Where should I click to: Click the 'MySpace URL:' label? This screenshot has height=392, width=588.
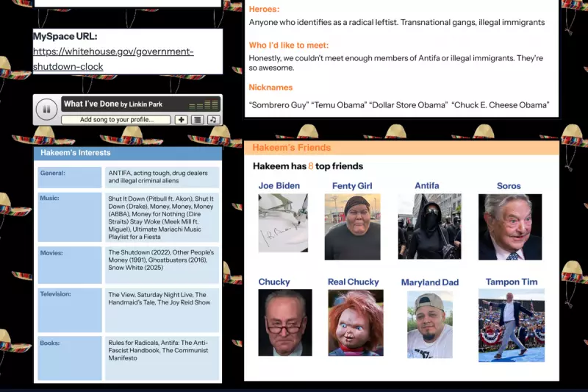[x=65, y=36]
